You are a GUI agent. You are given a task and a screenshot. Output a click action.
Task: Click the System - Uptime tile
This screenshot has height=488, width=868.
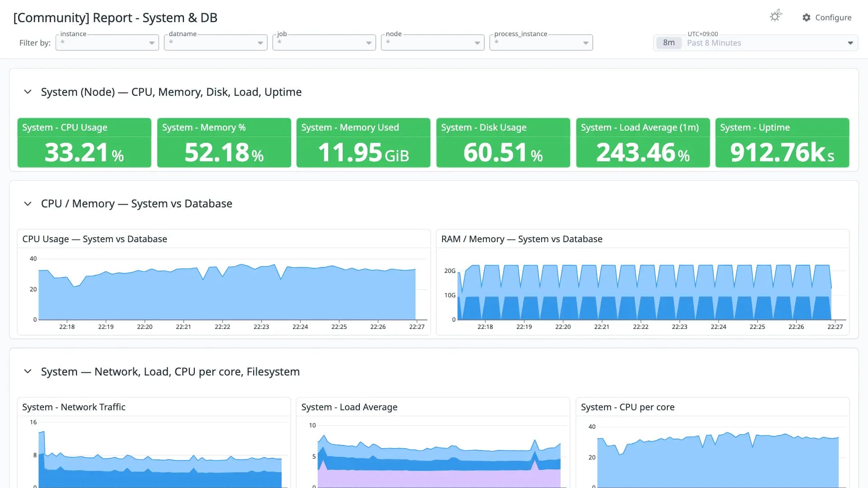click(x=783, y=143)
